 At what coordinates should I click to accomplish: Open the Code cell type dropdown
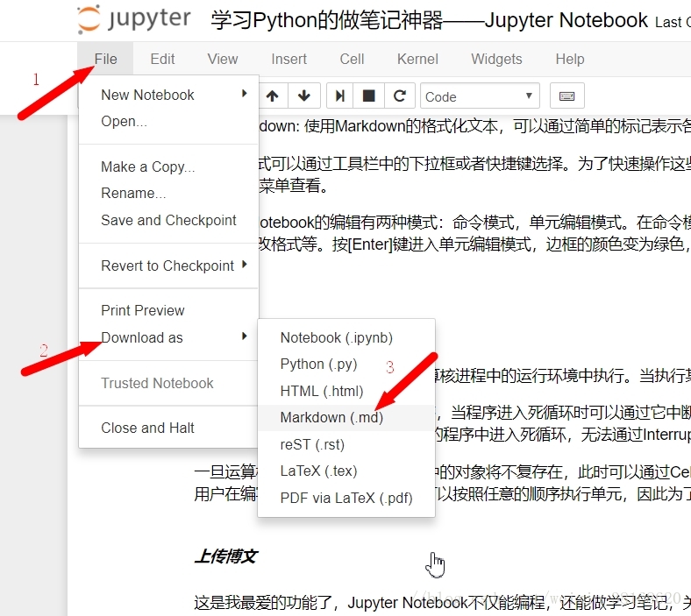point(480,96)
